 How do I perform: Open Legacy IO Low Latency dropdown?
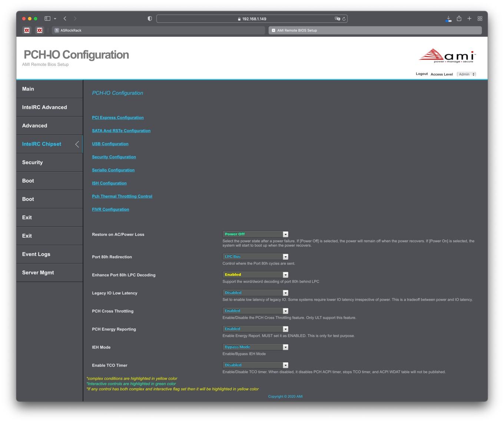(x=255, y=293)
